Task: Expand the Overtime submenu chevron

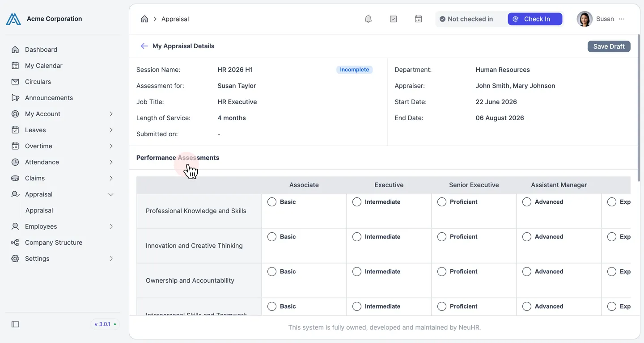Action: pyautogui.click(x=111, y=146)
